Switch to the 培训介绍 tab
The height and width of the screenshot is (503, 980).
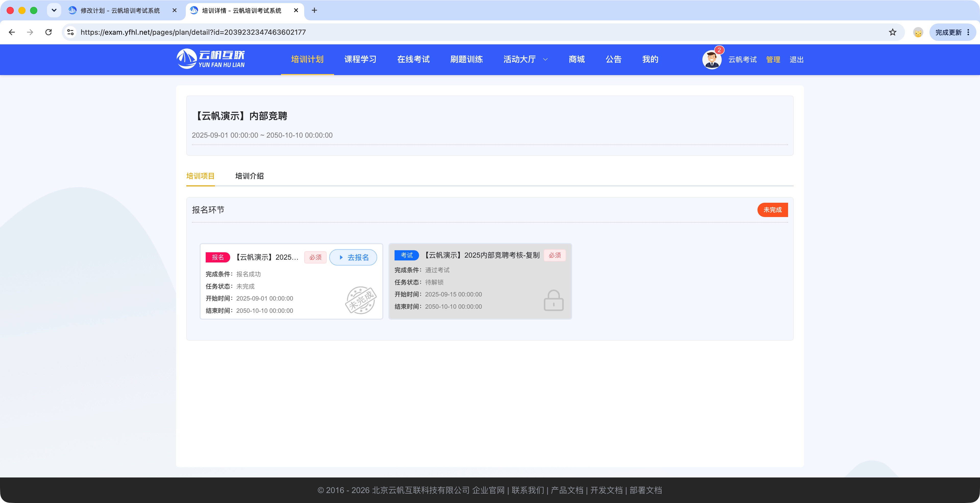tap(250, 176)
